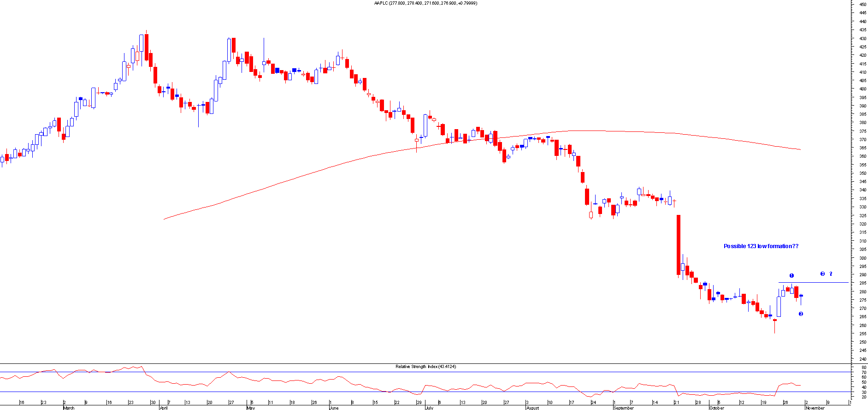Click the Relative Strength Index label

425,367
